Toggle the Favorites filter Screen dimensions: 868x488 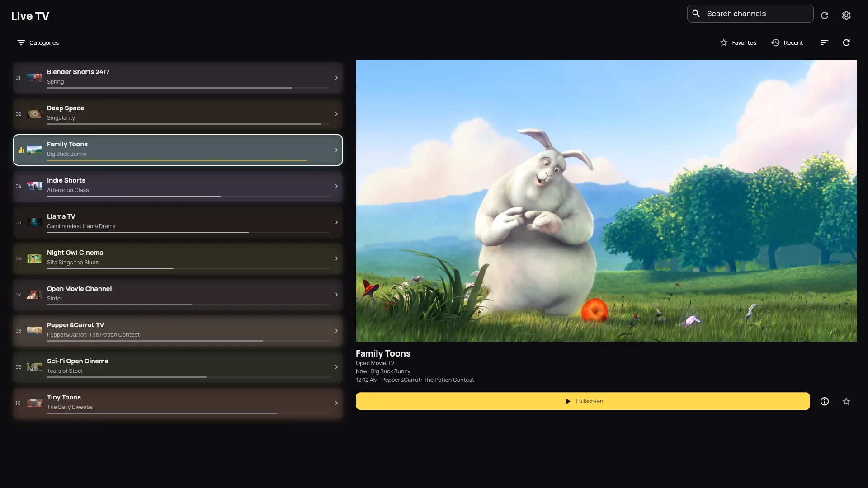coord(738,42)
